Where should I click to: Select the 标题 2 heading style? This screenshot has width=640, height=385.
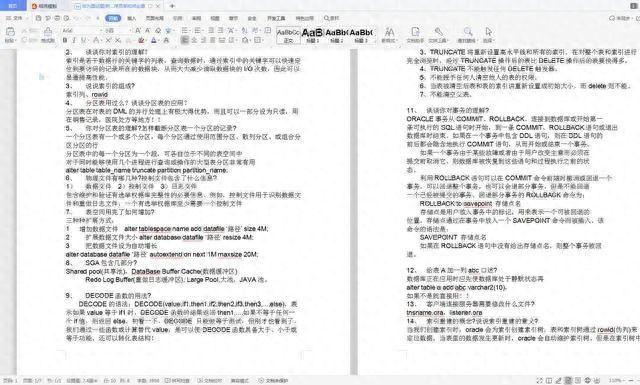[336, 36]
